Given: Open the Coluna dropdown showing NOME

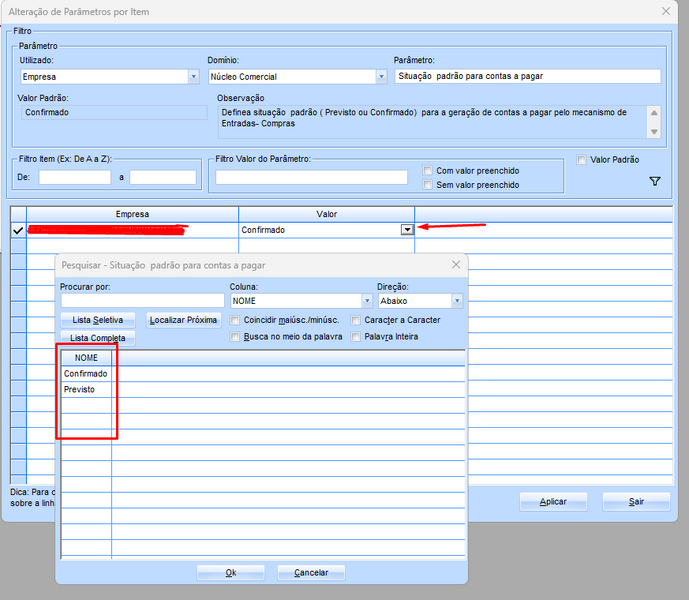Looking at the screenshot, I should (x=367, y=301).
